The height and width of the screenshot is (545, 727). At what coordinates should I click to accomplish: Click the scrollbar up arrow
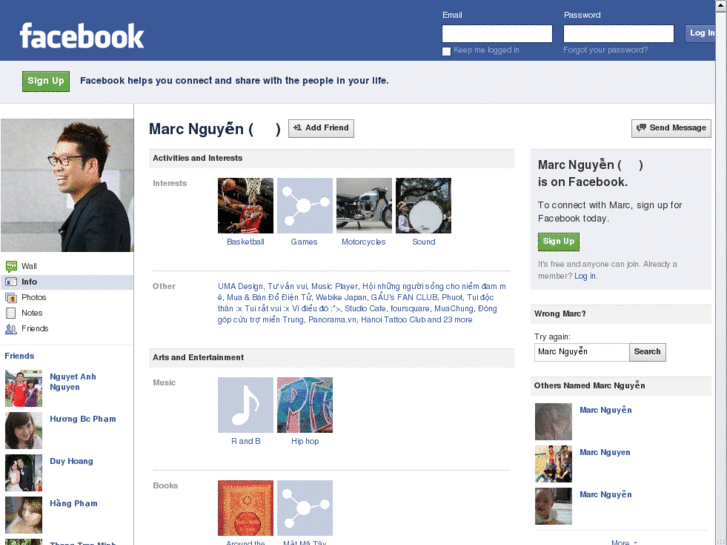pyautogui.click(x=721, y=4)
